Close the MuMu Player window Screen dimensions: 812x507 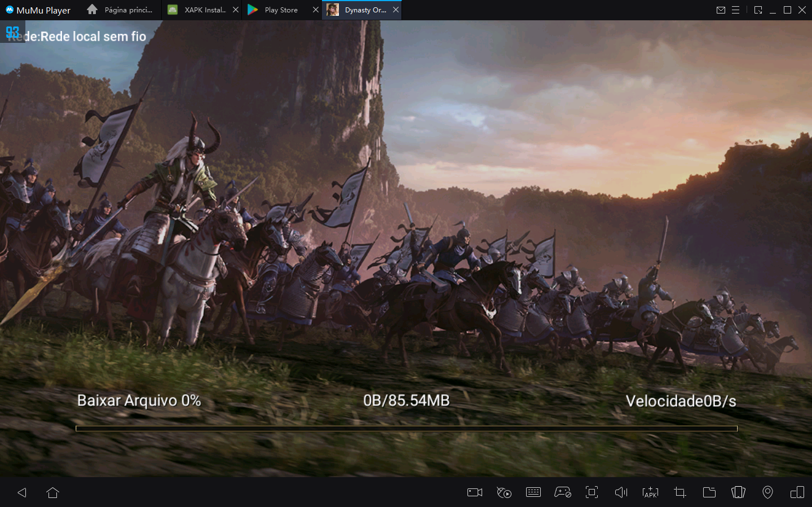pos(802,10)
